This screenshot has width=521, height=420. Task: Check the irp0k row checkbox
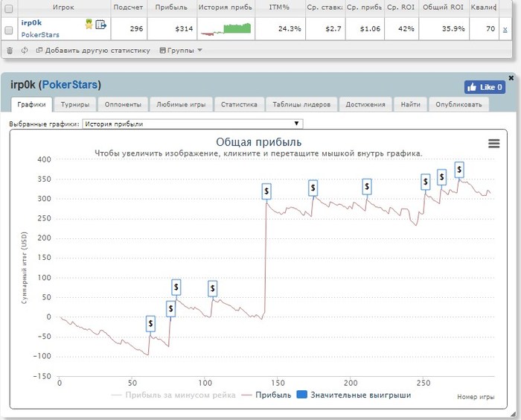9,31
